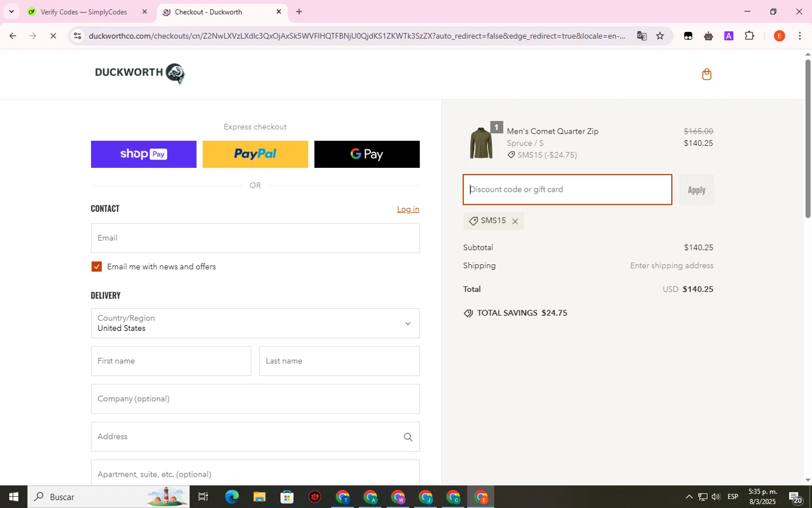Switch to Verify Codes — SimplyCodes tab
Screen dimensions: 812x508
(84, 11)
